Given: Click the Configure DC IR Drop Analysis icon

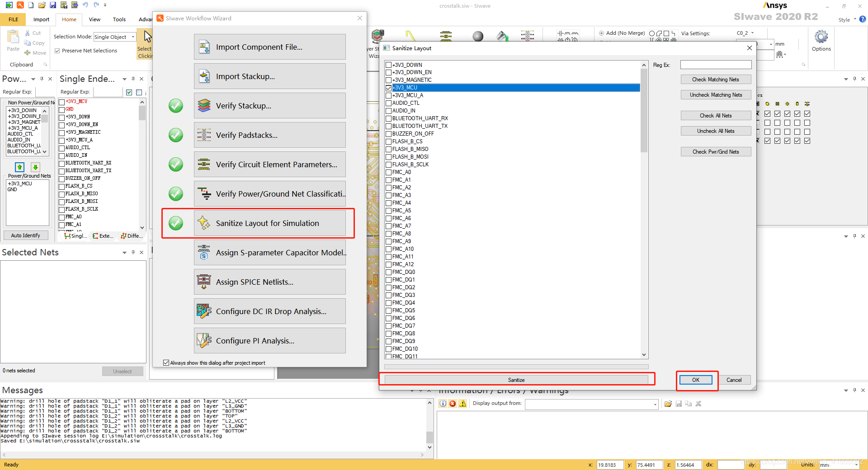Looking at the screenshot, I should 204,311.
